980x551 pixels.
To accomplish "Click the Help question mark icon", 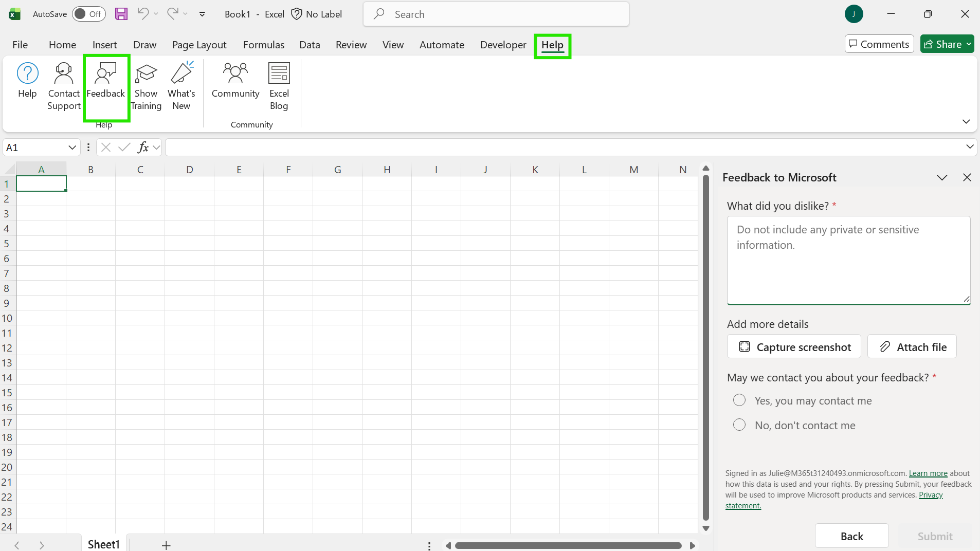I will [27, 74].
